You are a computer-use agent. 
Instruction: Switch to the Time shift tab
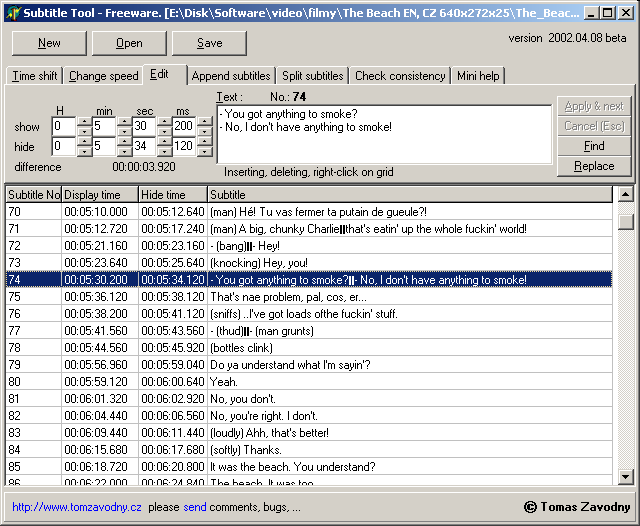tap(35, 76)
